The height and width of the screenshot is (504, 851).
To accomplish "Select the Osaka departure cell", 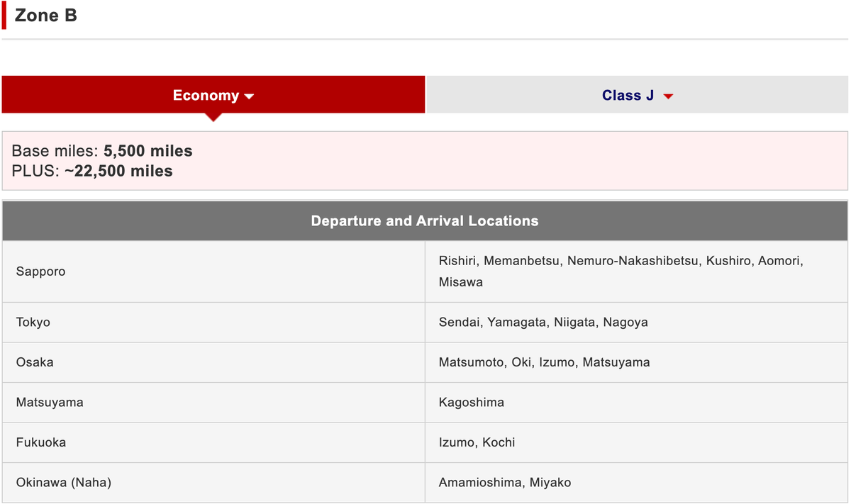I will pyautogui.click(x=35, y=362).
